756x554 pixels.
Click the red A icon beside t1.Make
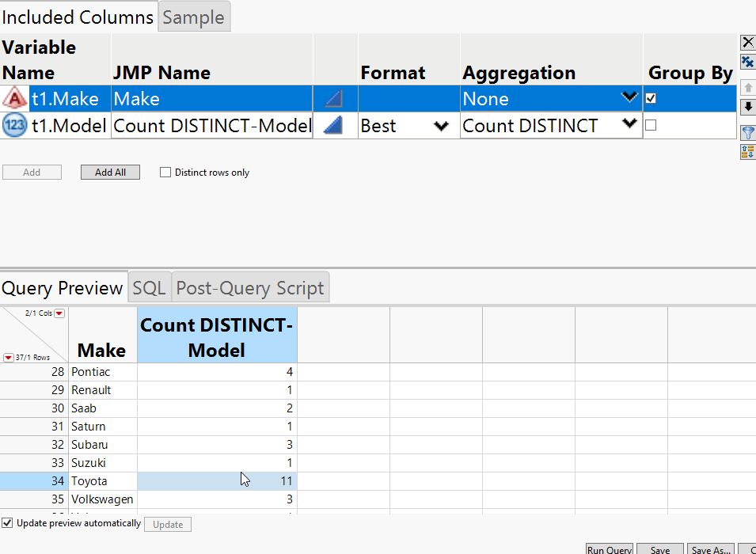pos(15,99)
